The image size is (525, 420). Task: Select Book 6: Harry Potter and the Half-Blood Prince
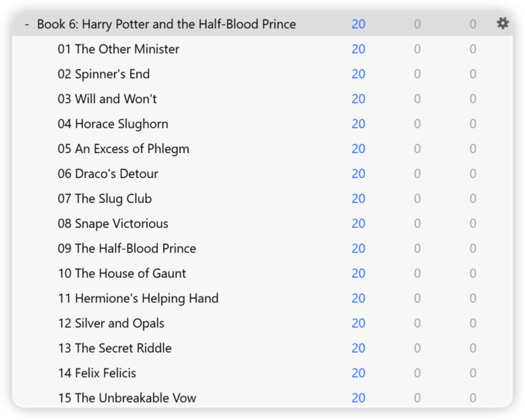pos(166,24)
